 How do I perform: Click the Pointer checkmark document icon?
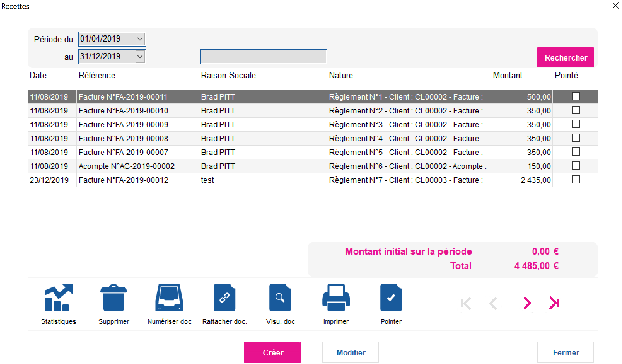[x=391, y=298]
